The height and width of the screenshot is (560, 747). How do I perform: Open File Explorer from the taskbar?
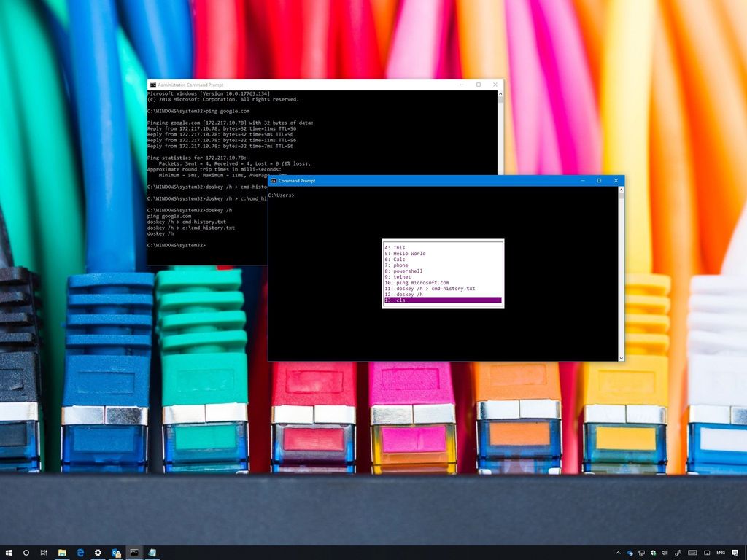coord(61,553)
